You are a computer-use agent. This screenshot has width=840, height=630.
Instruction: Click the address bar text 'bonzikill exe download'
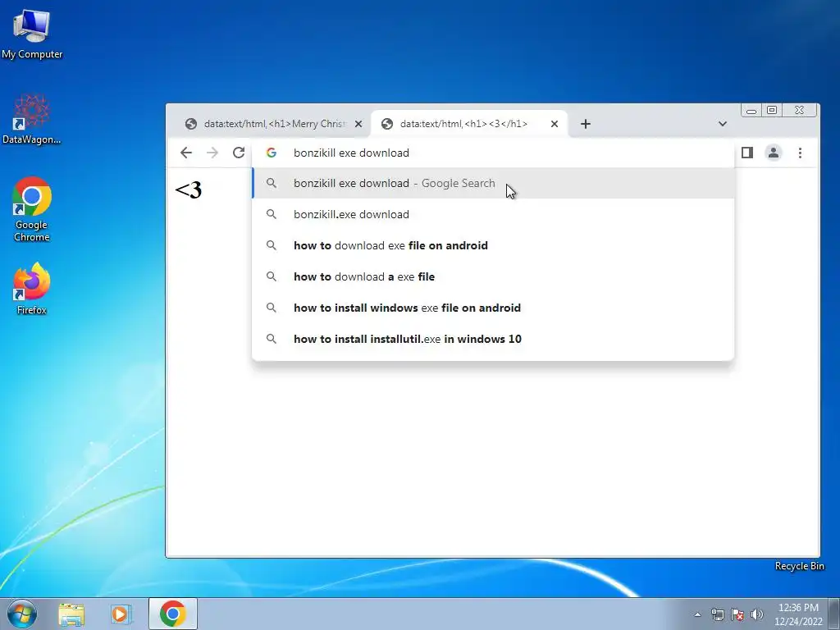click(351, 153)
